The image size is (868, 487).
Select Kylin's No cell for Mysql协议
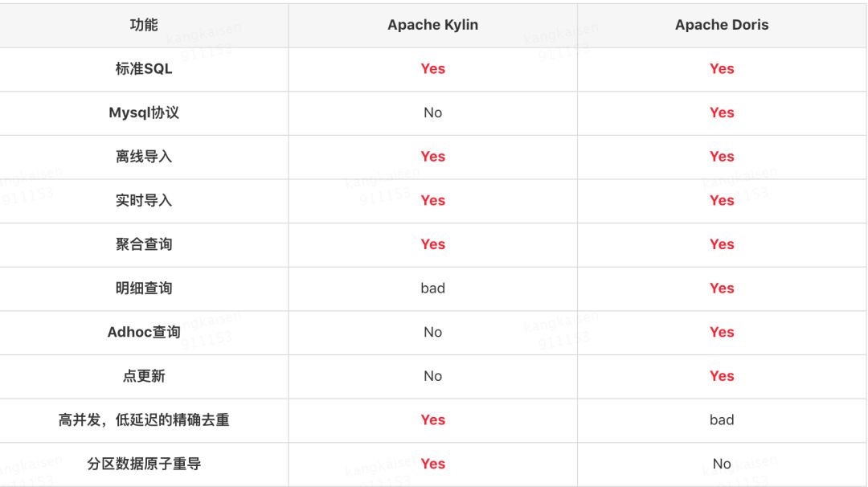pos(433,113)
